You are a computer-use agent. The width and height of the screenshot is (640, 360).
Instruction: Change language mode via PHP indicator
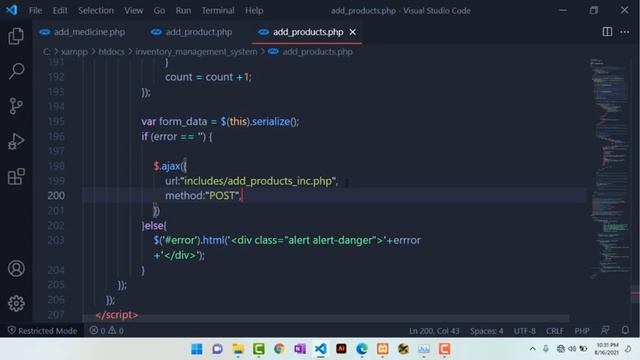point(582,331)
